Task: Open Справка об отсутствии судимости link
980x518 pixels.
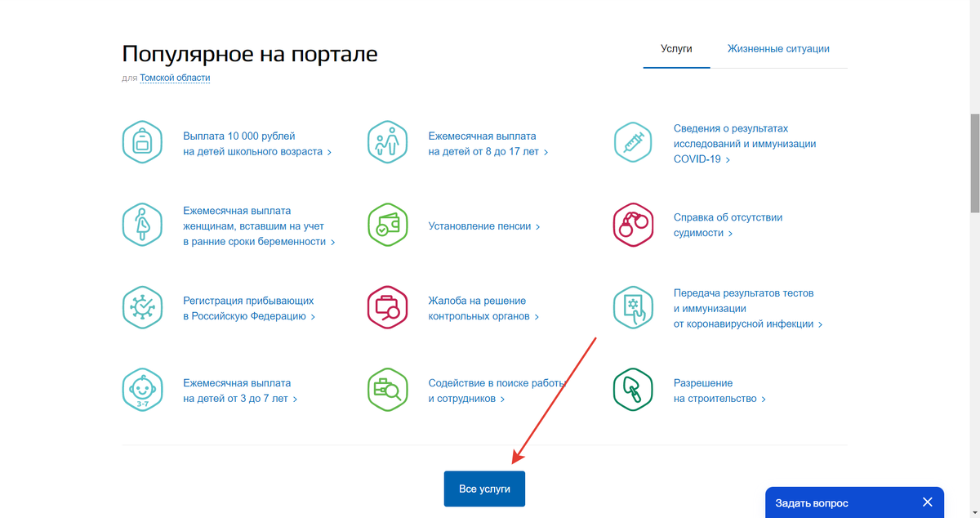Action: pyautogui.click(x=728, y=226)
